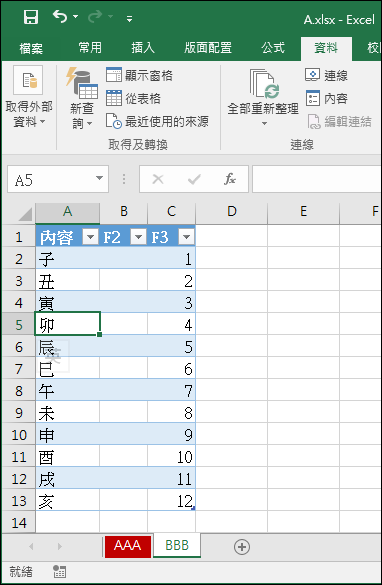Switch to the AAA sheet tab

128,546
